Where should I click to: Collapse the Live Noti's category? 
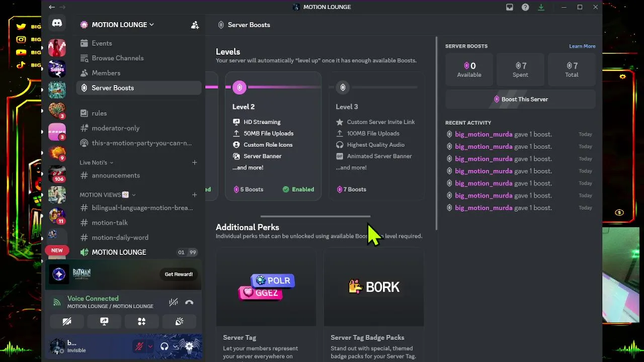[97, 162]
